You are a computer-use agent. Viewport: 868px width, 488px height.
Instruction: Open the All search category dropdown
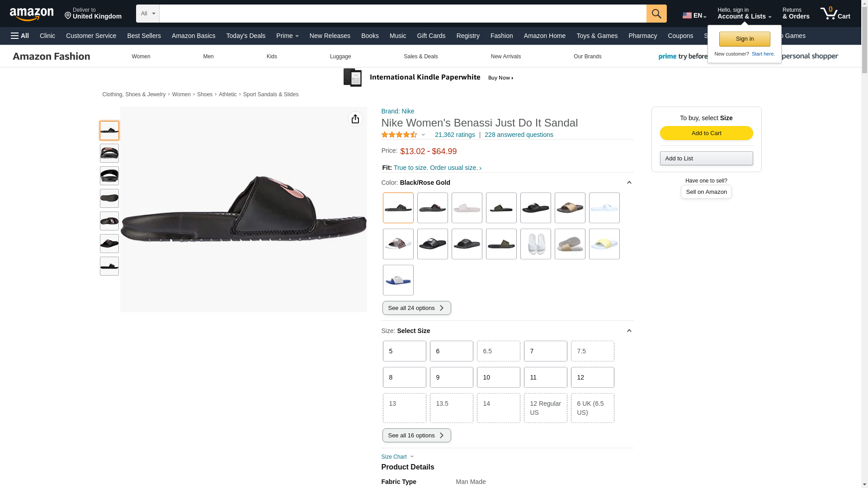[147, 14]
